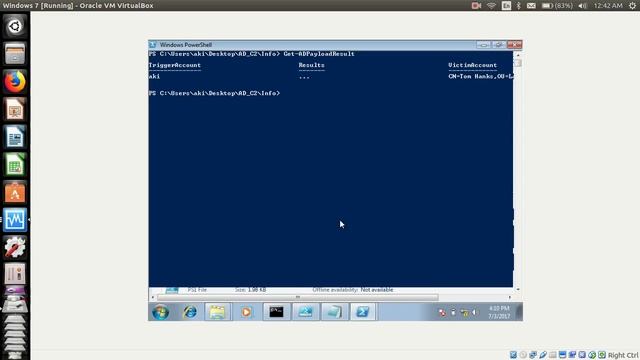Click the 12:42 AM clock in Ubuntu panel
Image resolution: width=640 pixels, height=360 pixels.
point(608,6)
